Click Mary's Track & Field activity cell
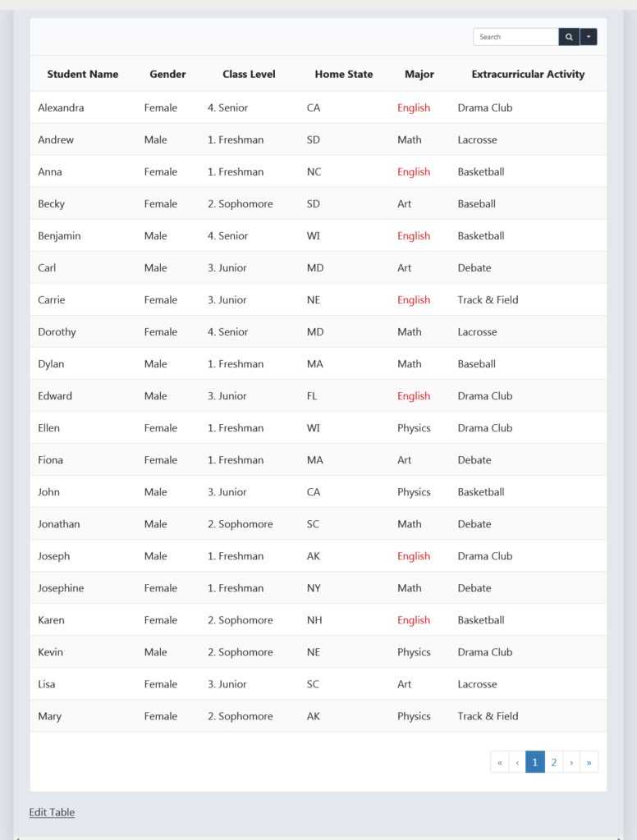The height and width of the screenshot is (840, 637). pyautogui.click(x=488, y=716)
